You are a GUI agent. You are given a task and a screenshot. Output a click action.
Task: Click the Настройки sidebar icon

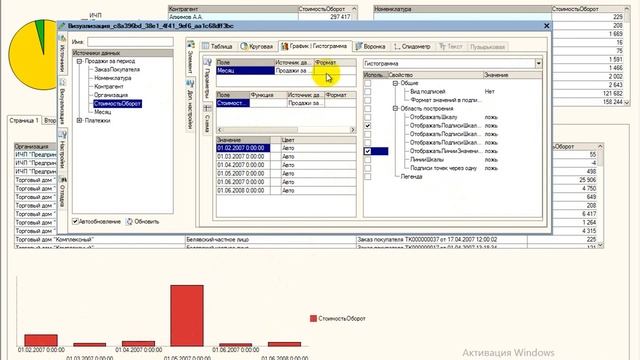point(62,134)
